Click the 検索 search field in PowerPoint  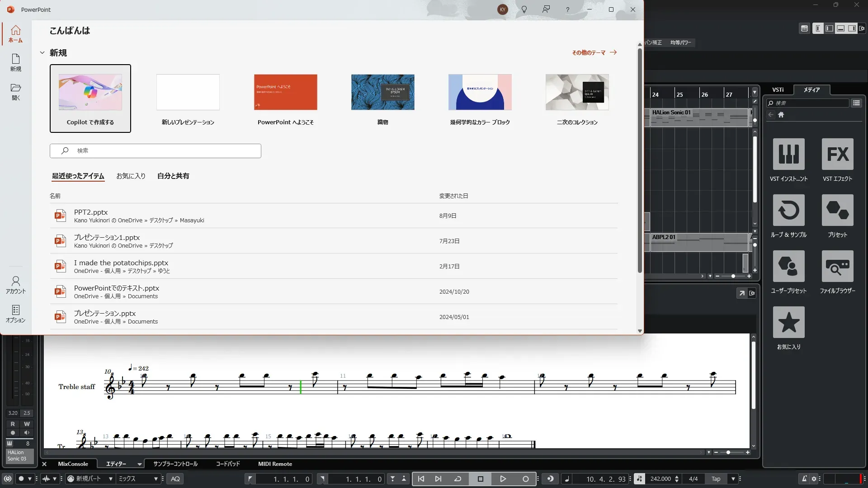click(x=156, y=151)
